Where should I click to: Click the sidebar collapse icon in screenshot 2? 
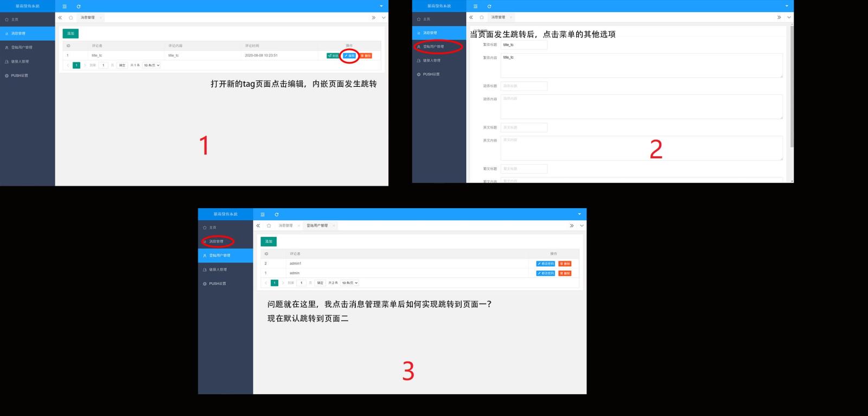tap(476, 7)
